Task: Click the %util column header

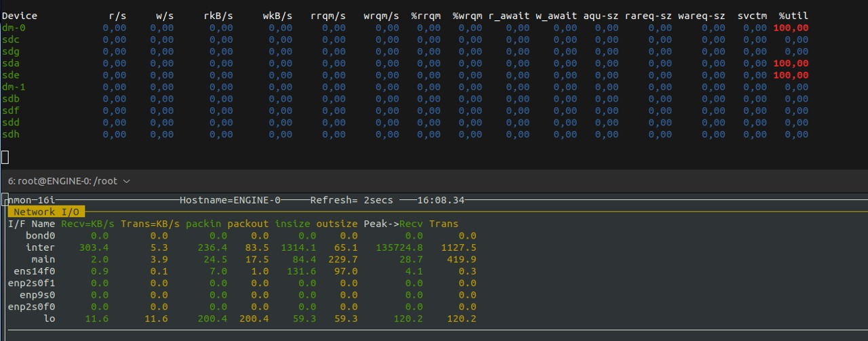Action: pyautogui.click(x=793, y=16)
